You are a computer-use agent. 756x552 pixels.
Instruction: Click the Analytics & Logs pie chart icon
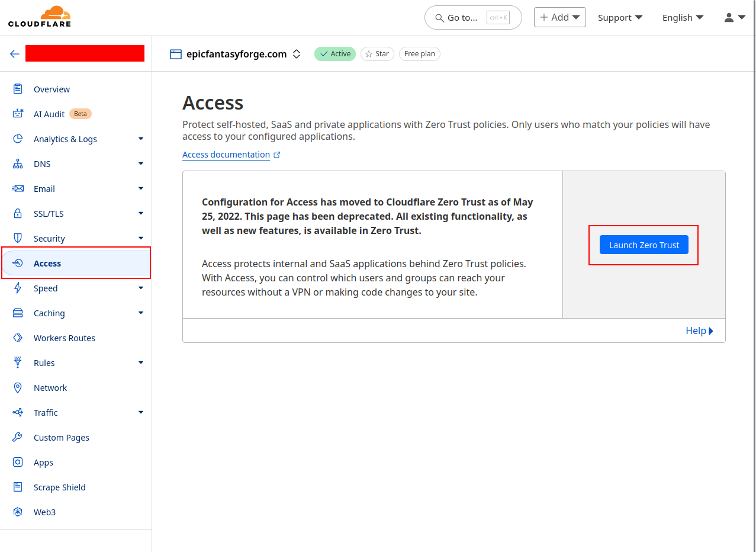tap(18, 139)
